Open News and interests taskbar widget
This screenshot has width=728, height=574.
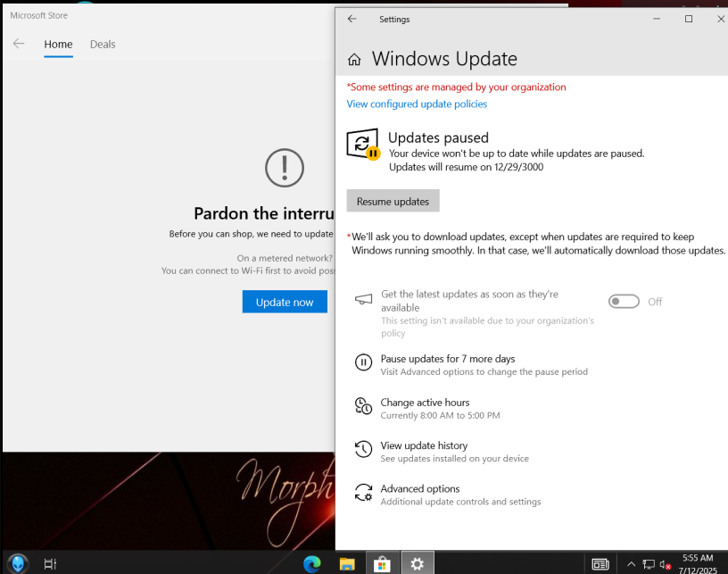pyautogui.click(x=600, y=564)
